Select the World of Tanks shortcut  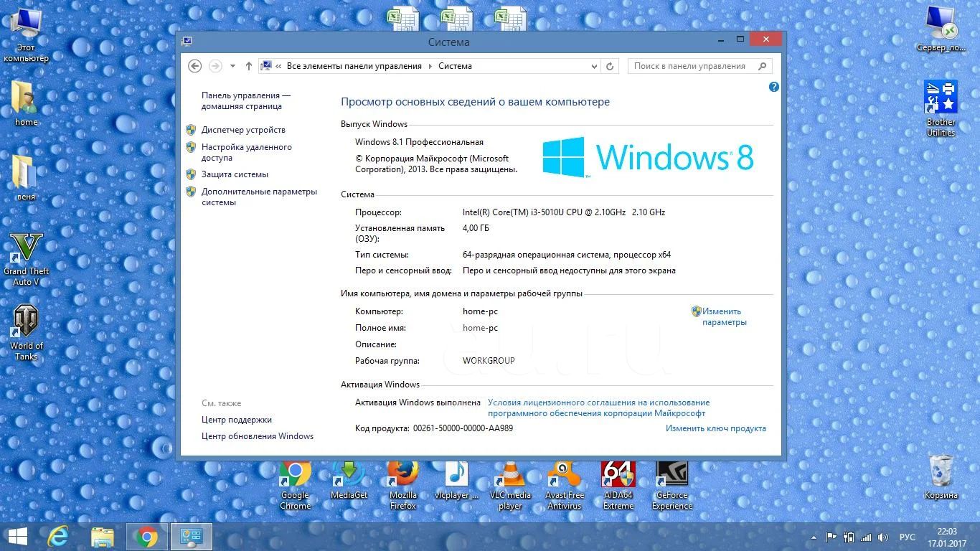click(26, 332)
